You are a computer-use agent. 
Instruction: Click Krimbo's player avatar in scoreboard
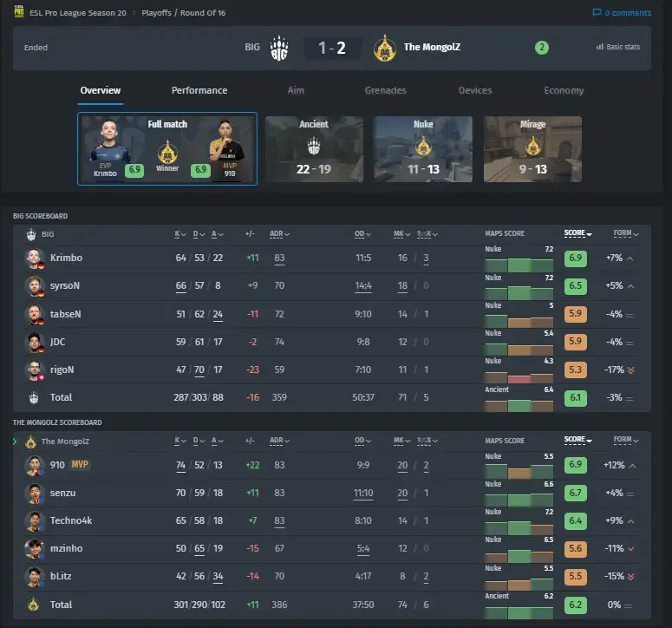(x=34, y=258)
